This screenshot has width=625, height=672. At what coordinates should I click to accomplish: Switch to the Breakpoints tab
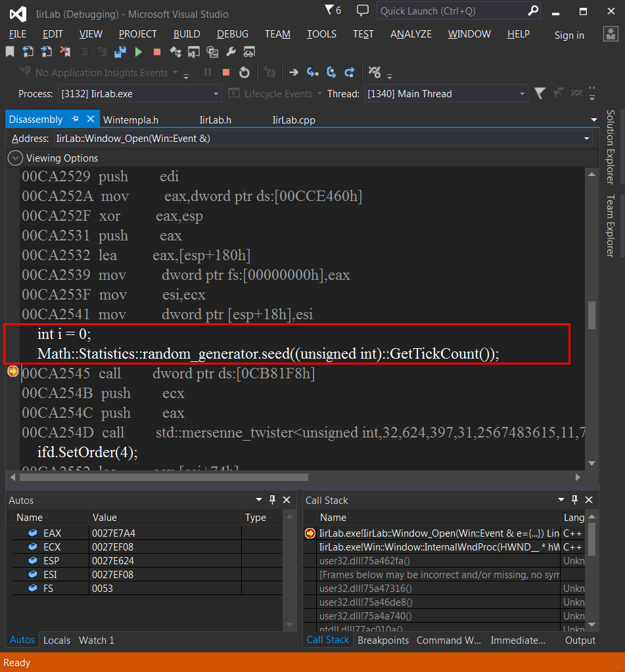[x=383, y=640]
